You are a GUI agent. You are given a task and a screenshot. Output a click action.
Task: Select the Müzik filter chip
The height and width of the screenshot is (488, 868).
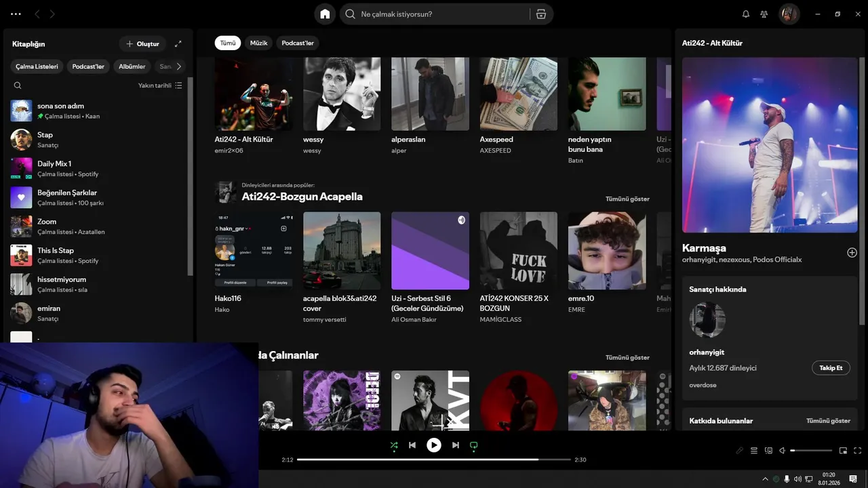tap(259, 43)
